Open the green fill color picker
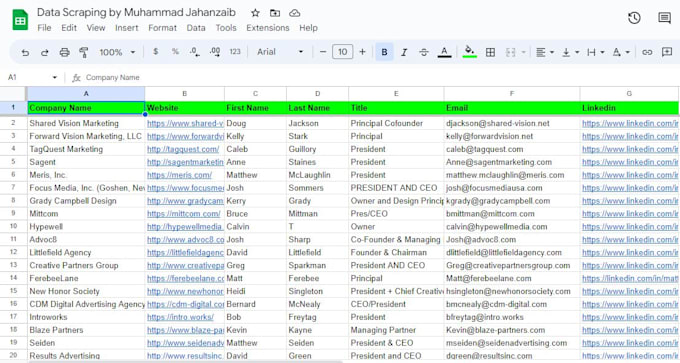Screen dimensions: 680x363 469,52
